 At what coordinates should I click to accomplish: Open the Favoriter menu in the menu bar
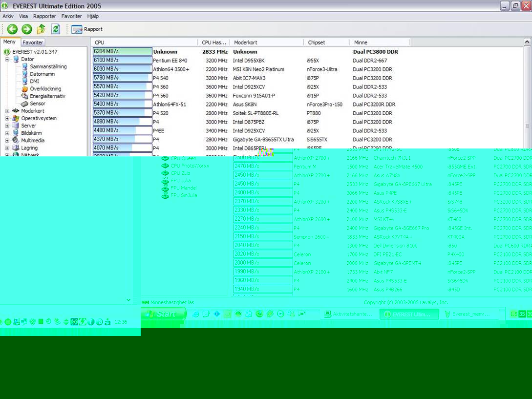coord(72,16)
